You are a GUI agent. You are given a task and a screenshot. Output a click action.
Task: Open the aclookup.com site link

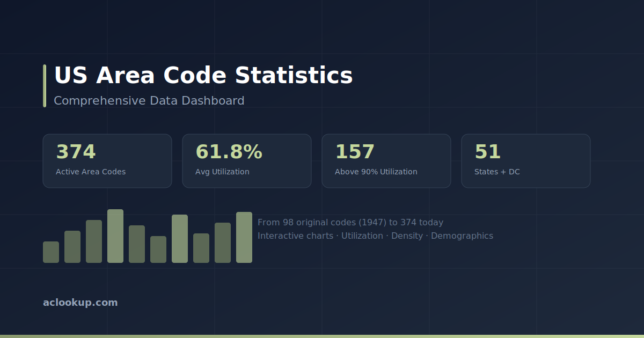(80, 303)
